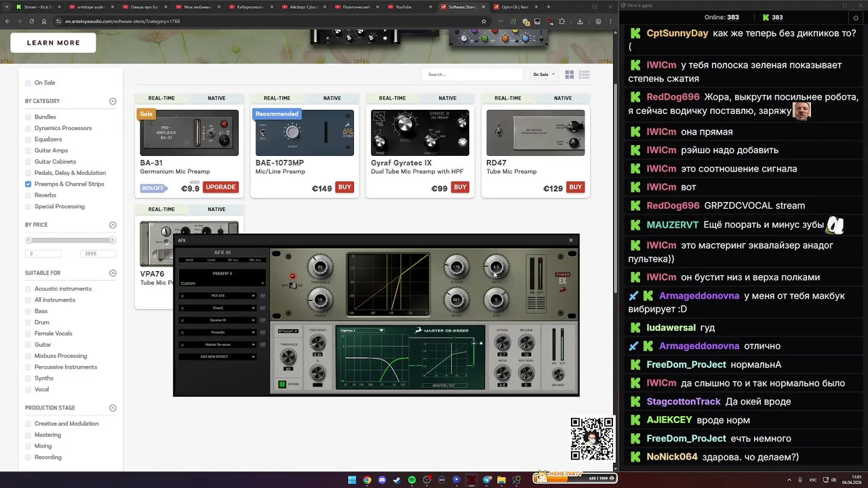This screenshot has height=488, width=868.
Task: Open the HighPass 2 filter type dropdown
Action: pyautogui.click(x=362, y=330)
